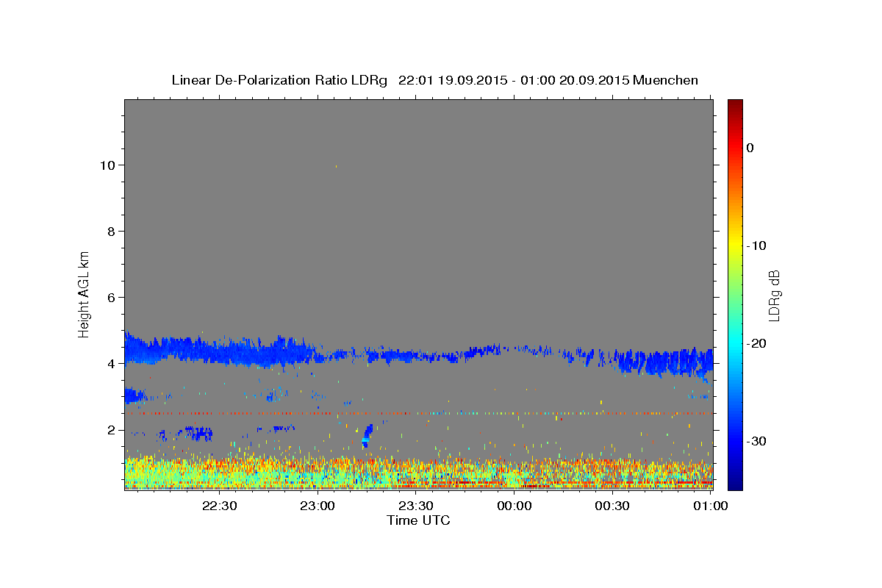Viewport: 882px width, 588px height.
Task: Click the colorbar value 0
Action: point(750,148)
